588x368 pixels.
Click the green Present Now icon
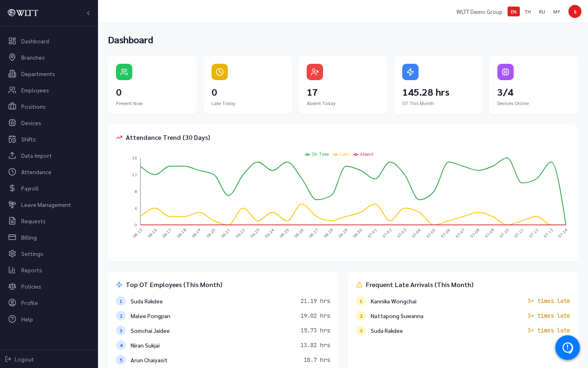pos(124,72)
